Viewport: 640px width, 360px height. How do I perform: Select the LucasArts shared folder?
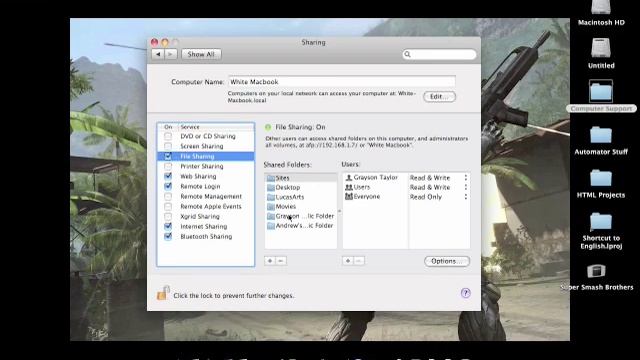point(301,197)
